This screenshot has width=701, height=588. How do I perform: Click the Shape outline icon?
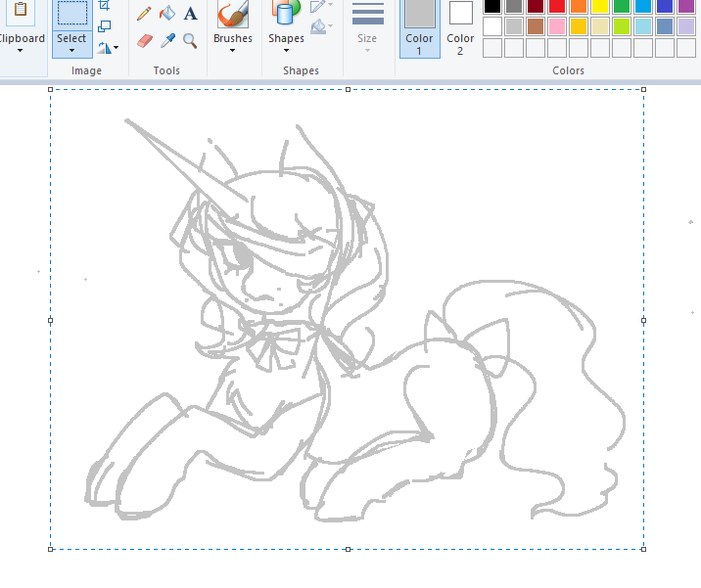(x=318, y=6)
